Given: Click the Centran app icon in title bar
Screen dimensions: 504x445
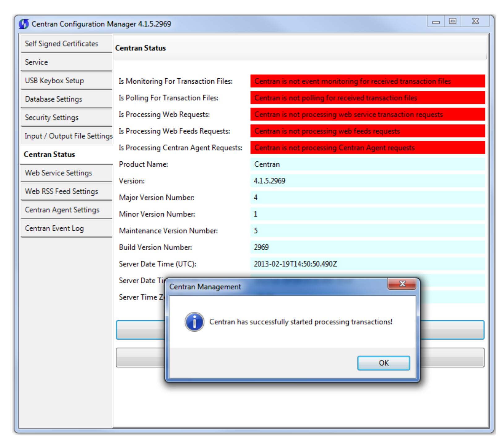Looking at the screenshot, I should click(24, 24).
